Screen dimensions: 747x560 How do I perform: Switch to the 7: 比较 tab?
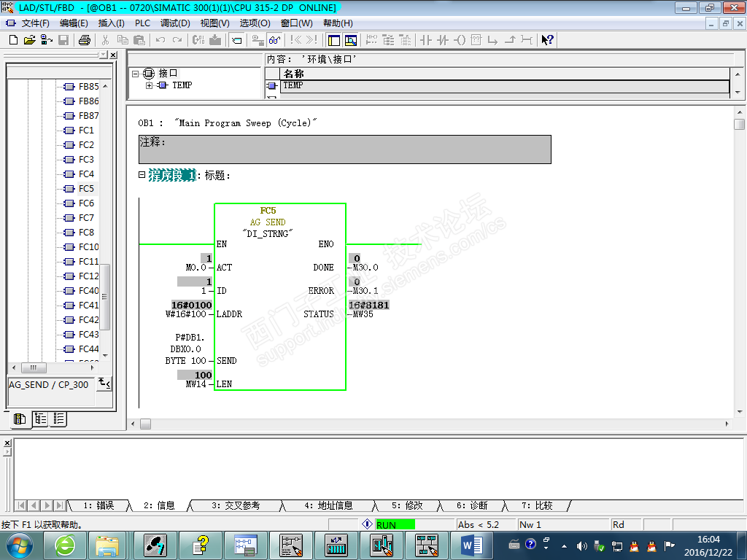click(x=537, y=505)
